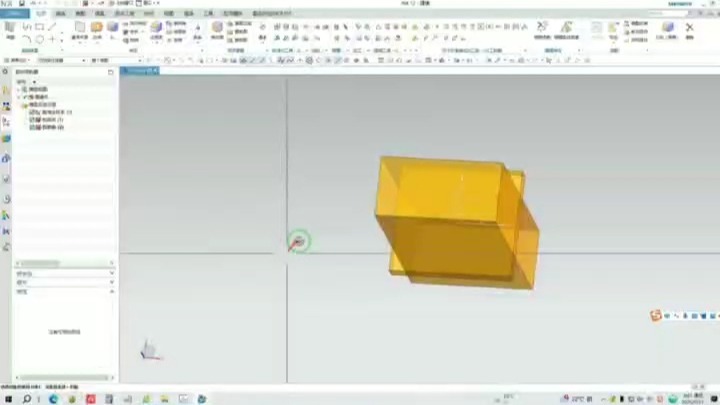Toggle checkbox of first child feature row
Image resolution: width=720 pixels, height=405 pixels.
[x=32, y=112]
